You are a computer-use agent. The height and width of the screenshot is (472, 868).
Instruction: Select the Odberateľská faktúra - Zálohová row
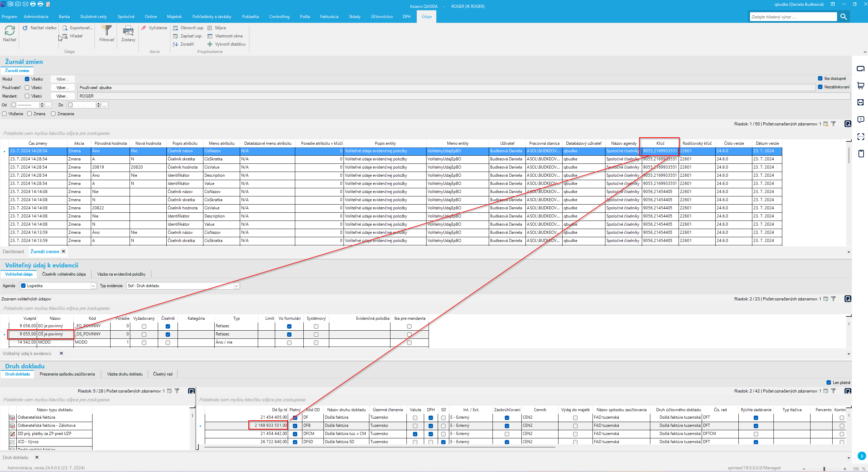point(51,426)
